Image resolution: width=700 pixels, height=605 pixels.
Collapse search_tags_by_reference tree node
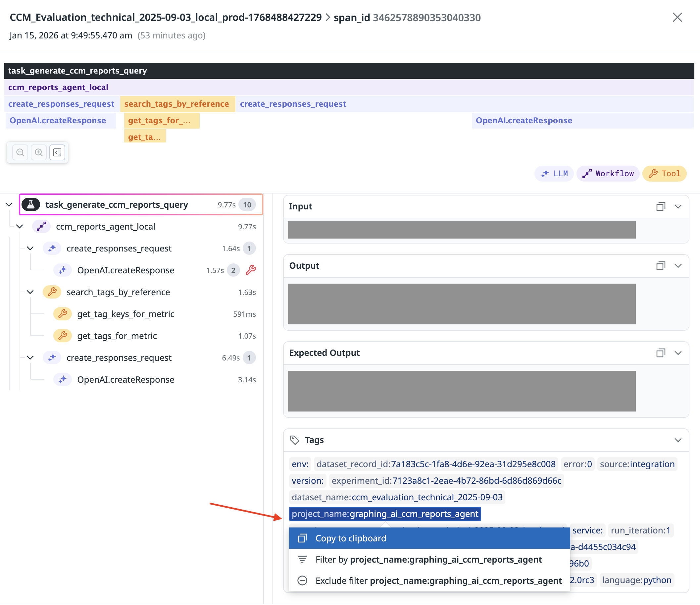click(30, 292)
